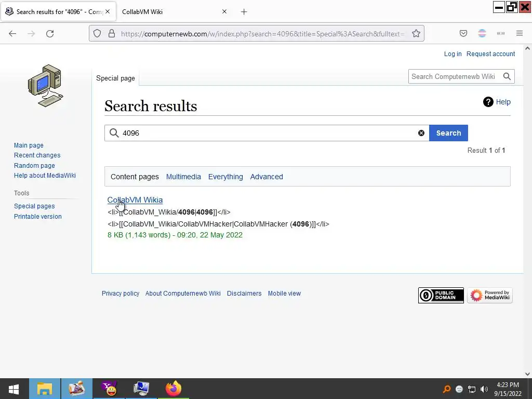
Task: Click the Powered by MediaWiki badge
Action: tap(490, 295)
